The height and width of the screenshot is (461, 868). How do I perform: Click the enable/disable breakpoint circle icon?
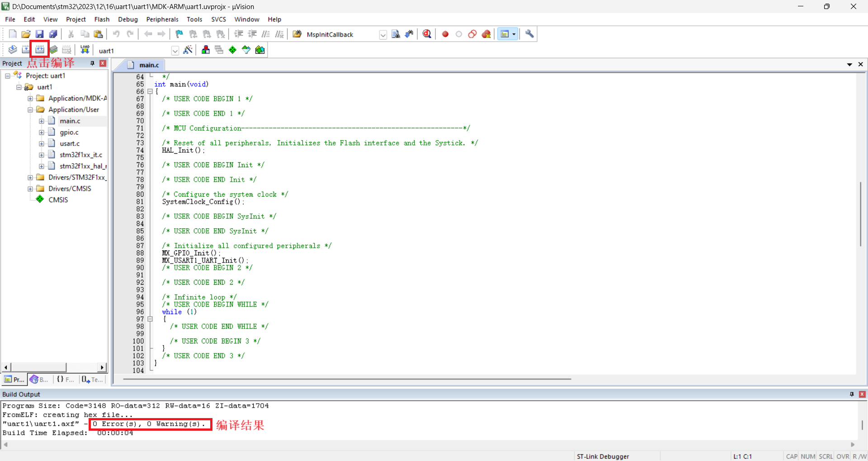pos(459,34)
